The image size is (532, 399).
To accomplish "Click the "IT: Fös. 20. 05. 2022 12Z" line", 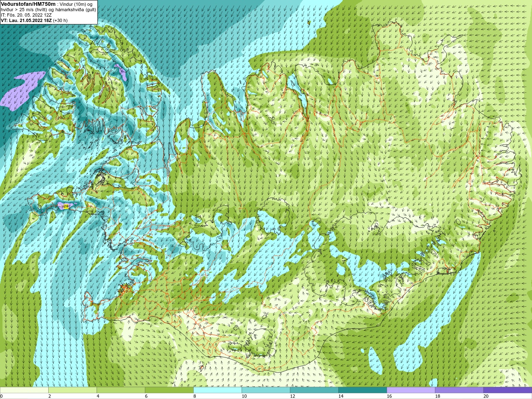I will tap(26, 15).
